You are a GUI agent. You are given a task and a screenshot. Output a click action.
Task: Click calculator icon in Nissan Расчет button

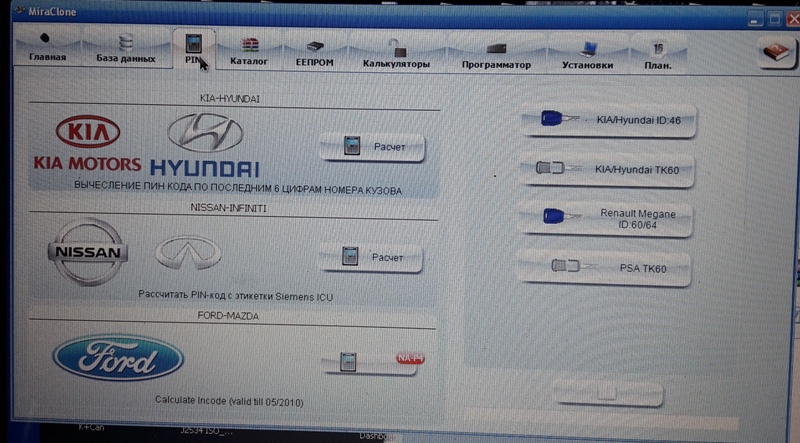350,256
